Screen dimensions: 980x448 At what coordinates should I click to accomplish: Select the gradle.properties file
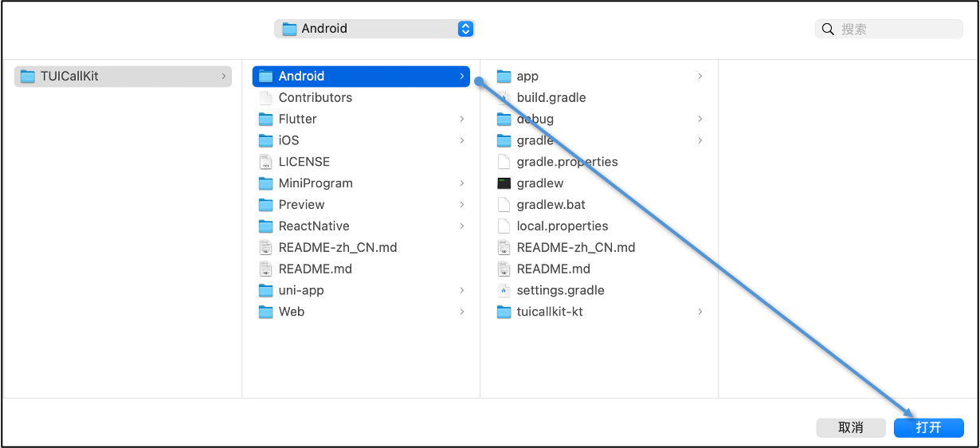(566, 162)
